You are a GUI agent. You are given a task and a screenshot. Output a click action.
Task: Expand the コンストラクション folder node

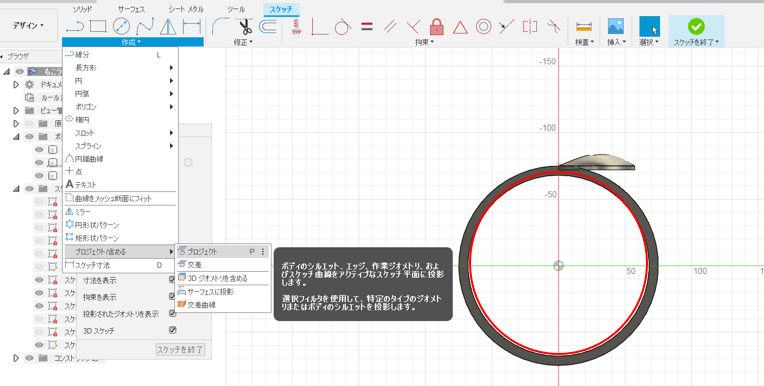point(17,358)
